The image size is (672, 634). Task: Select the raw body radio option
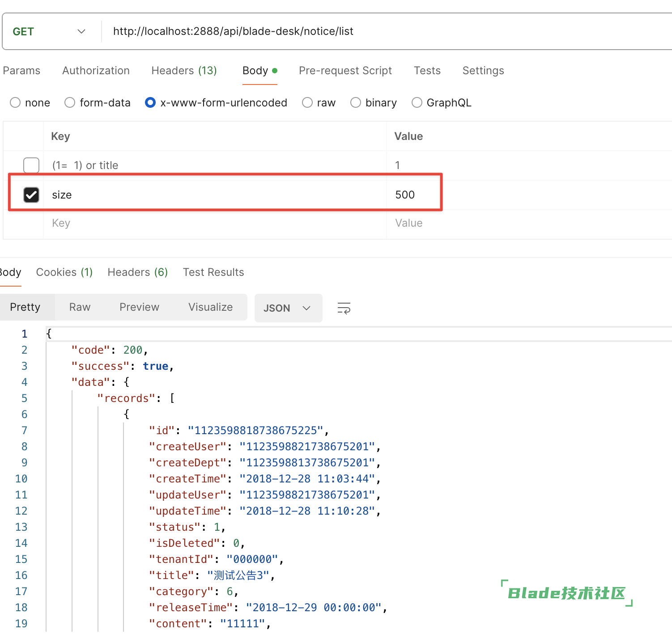pos(307,102)
